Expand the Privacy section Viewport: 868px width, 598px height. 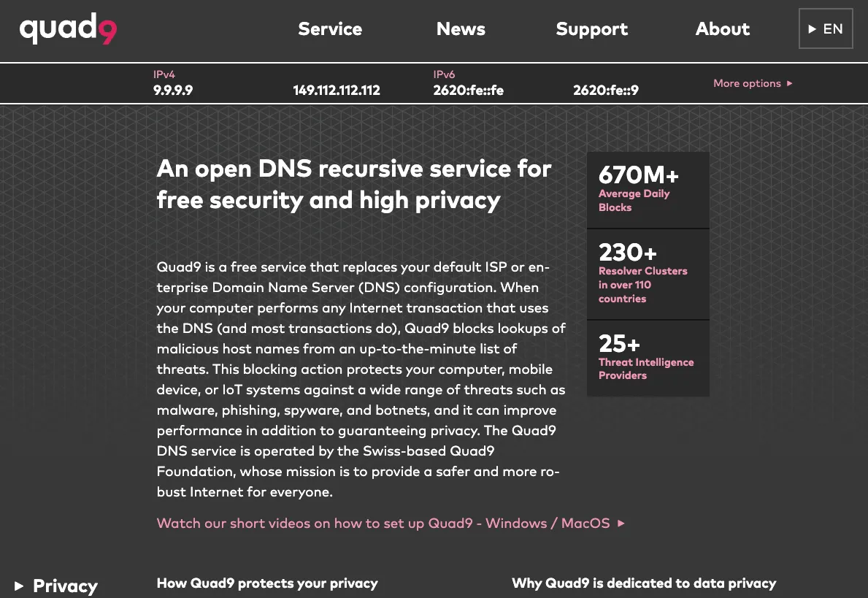point(64,586)
